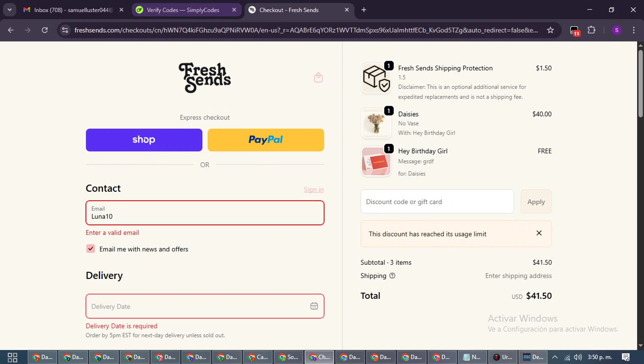Open the Chrome profile avatar S
Screen dimensions: 644x364
coord(617,30)
